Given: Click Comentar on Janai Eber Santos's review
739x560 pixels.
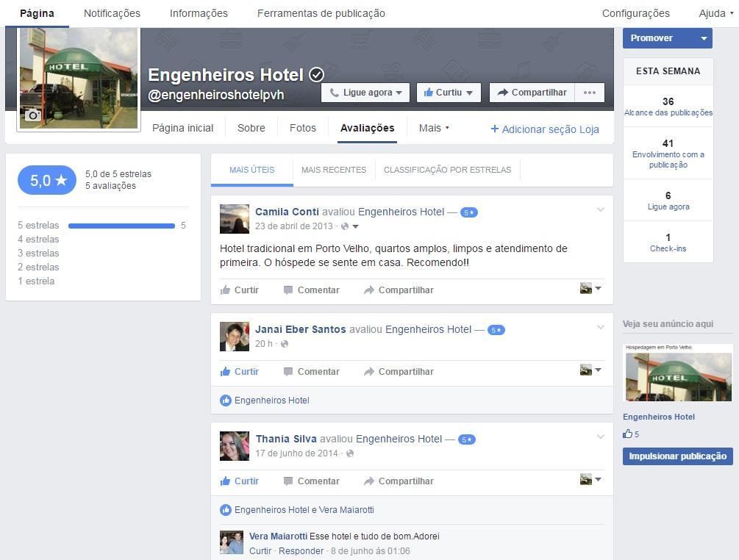Looking at the screenshot, I should [x=312, y=372].
